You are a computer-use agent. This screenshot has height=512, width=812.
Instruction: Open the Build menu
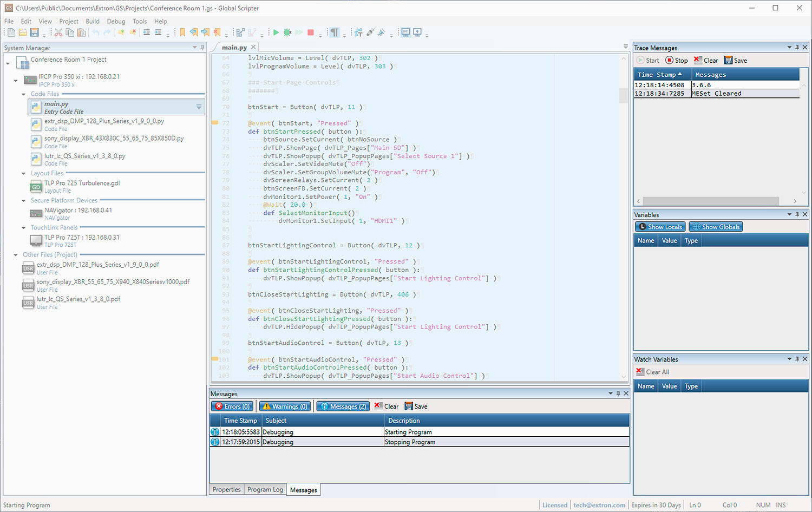pyautogui.click(x=93, y=22)
